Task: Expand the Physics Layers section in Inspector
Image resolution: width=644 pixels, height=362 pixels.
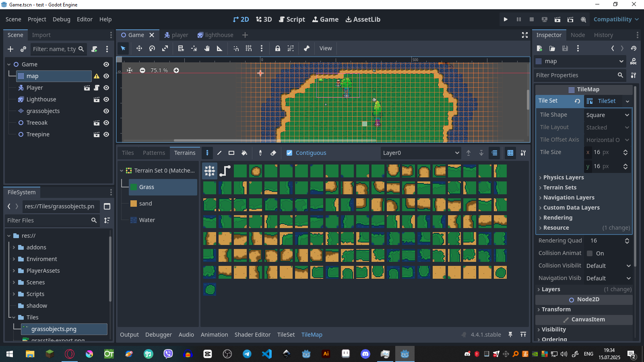Action: (x=562, y=177)
